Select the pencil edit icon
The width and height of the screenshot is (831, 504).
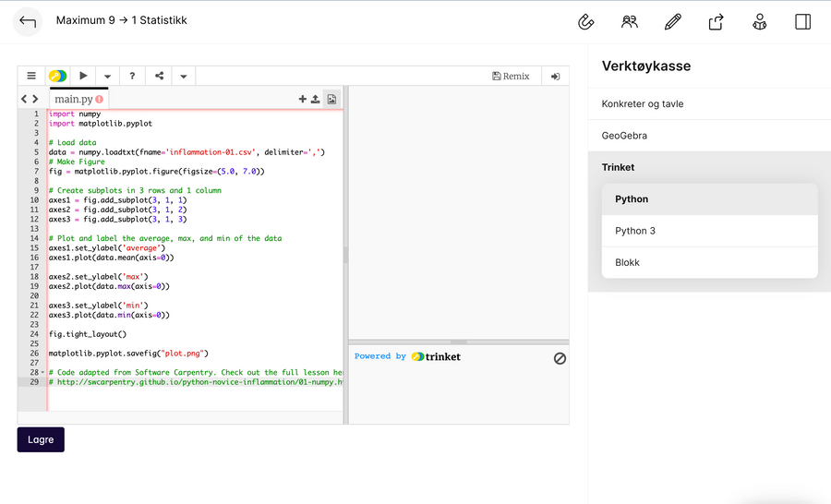(x=672, y=22)
